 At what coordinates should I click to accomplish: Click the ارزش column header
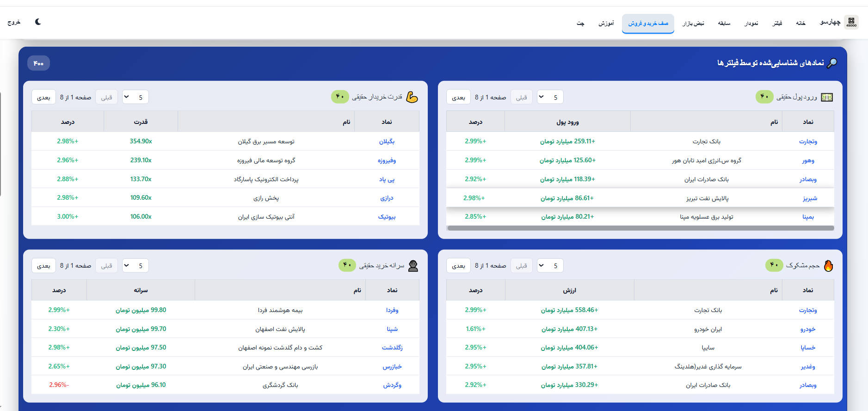coord(569,290)
